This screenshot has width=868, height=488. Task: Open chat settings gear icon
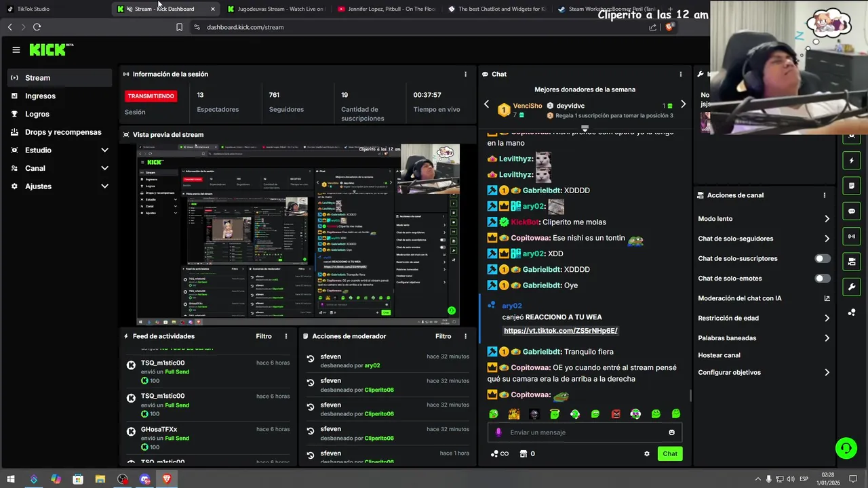click(647, 454)
